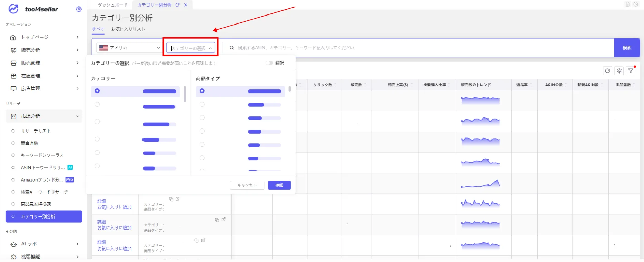
Task: Open settings gear beside tool4seller logo
Action: click(79, 9)
